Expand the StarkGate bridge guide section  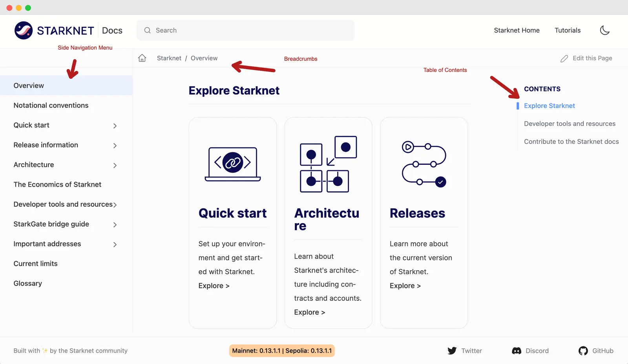click(x=115, y=225)
